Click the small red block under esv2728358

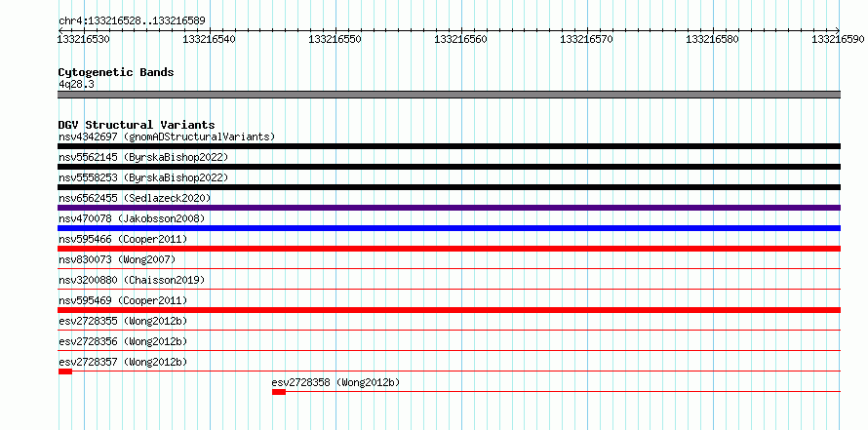(279, 392)
